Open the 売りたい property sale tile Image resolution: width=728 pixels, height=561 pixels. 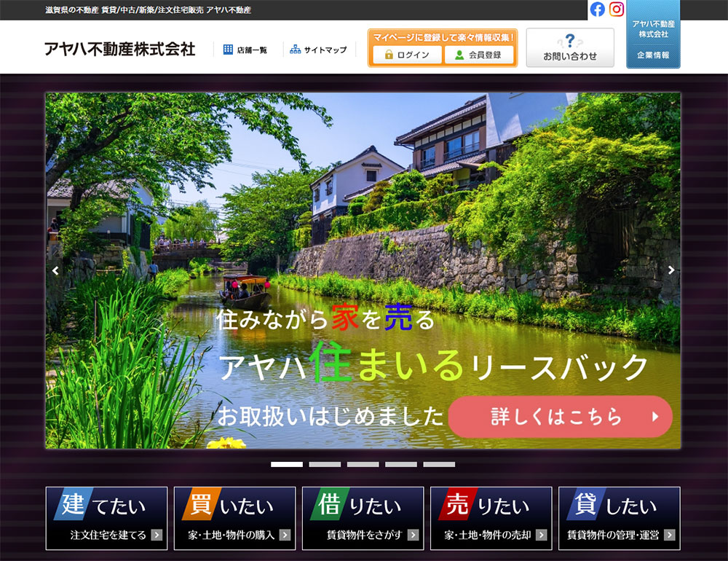coord(491,518)
